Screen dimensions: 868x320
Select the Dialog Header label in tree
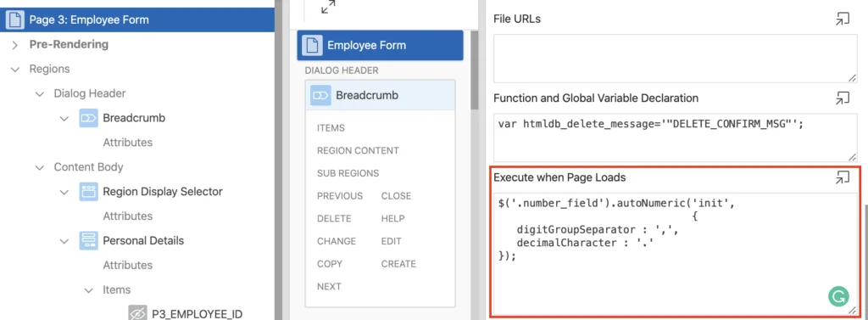click(x=90, y=93)
